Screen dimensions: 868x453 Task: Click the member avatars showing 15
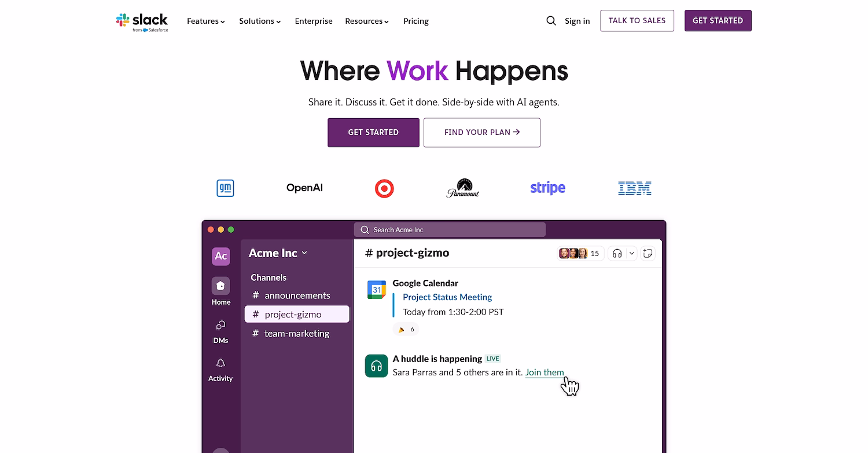coord(580,253)
